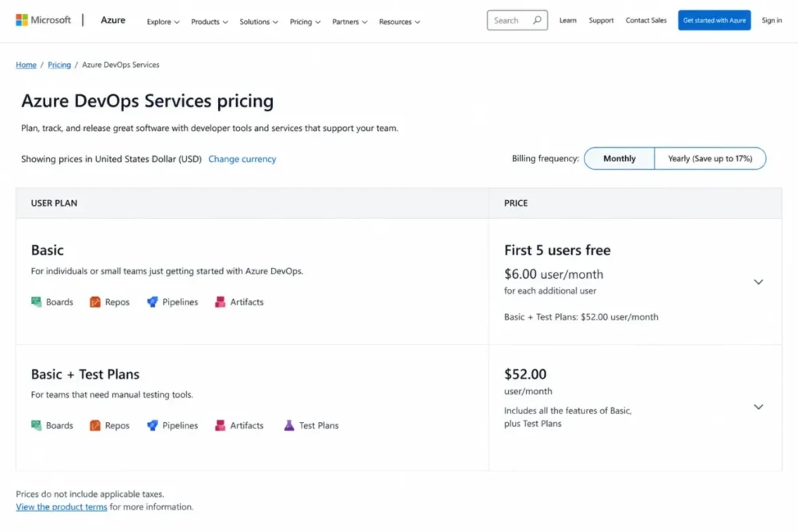Open the Solutions dropdown menu

coord(259,22)
